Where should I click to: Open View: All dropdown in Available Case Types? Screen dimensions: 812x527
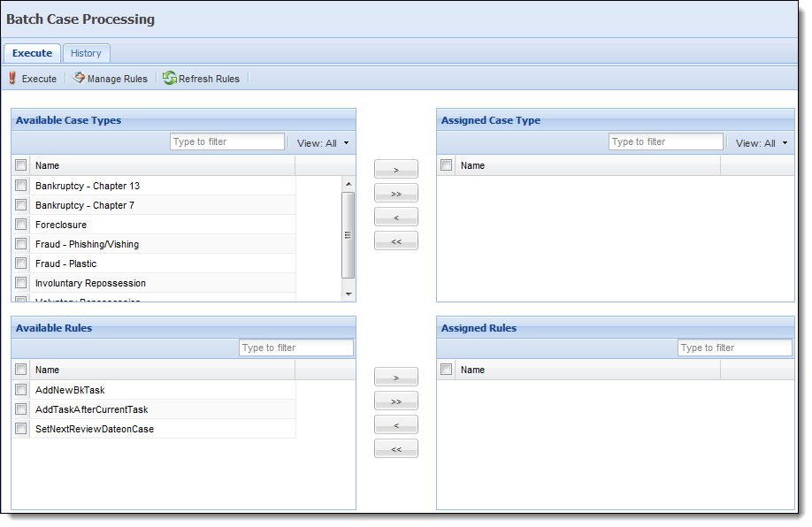323,143
